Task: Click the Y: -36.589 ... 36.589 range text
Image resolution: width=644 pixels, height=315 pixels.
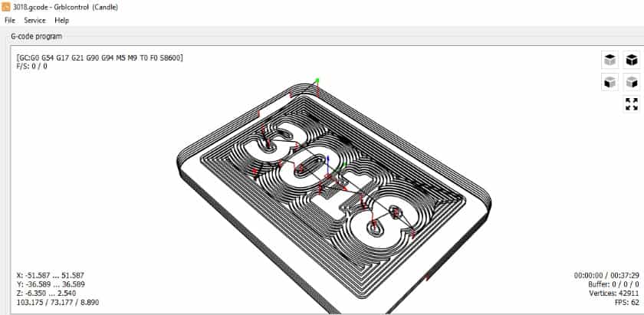Action: (51, 284)
